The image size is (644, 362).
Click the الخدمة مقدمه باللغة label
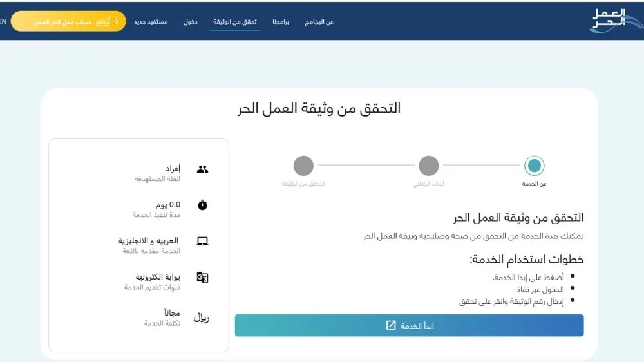[151, 251]
